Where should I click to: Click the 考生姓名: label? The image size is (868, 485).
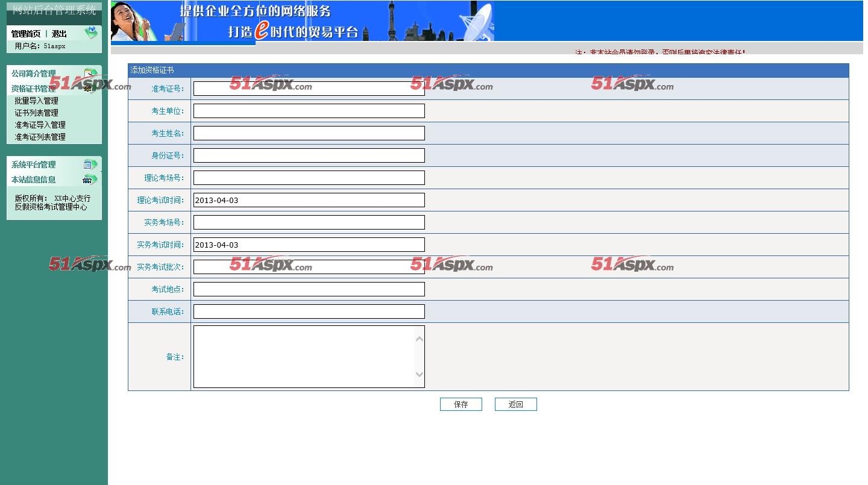168,133
